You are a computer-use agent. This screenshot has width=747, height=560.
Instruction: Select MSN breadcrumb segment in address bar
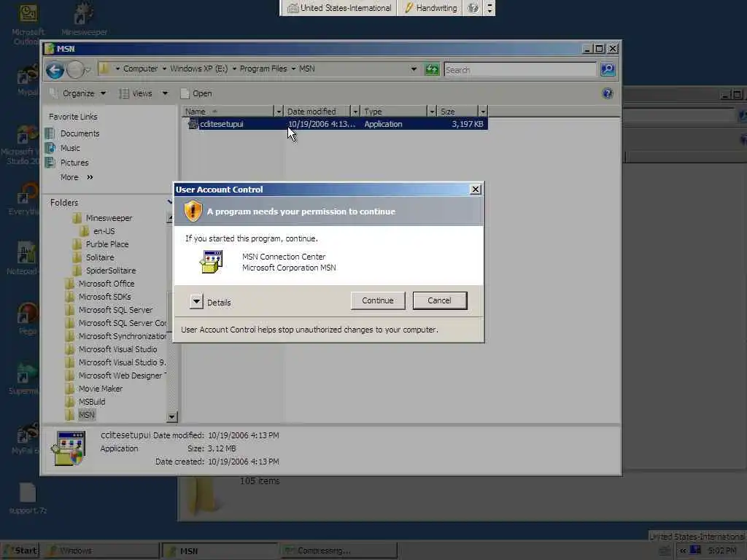pyautogui.click(x=307, y=69)
